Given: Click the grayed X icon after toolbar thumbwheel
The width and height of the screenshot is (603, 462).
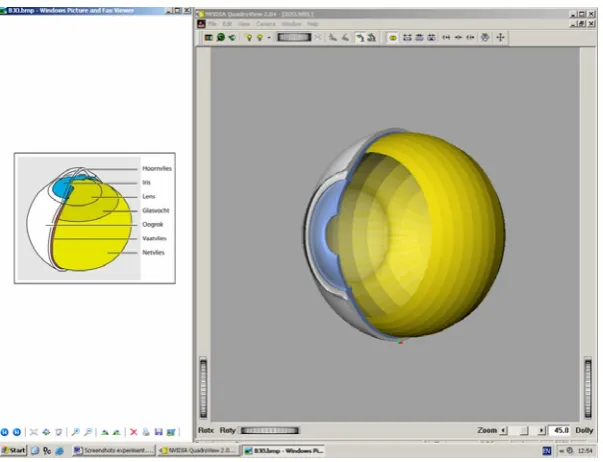Looking at the screenshot, I should [x=318, y=37].
